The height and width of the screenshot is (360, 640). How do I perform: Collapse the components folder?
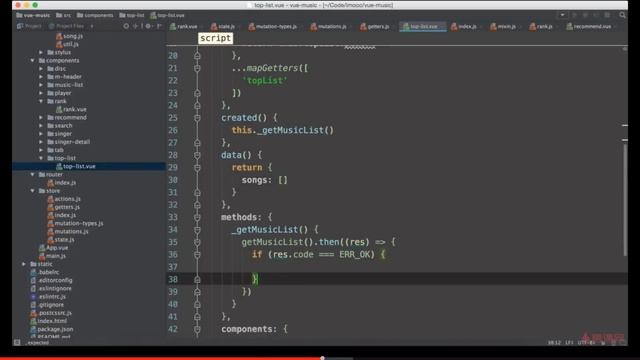(33, 60)
